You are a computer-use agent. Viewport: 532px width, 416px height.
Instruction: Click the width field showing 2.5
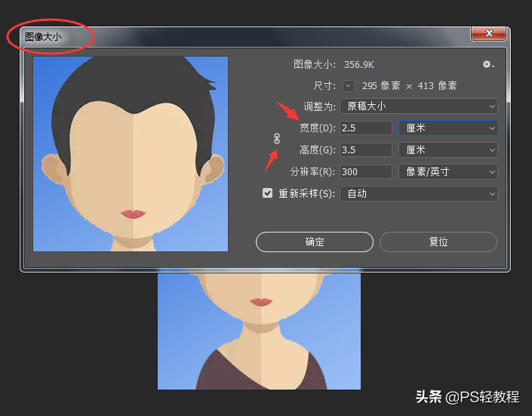(365, 128)
